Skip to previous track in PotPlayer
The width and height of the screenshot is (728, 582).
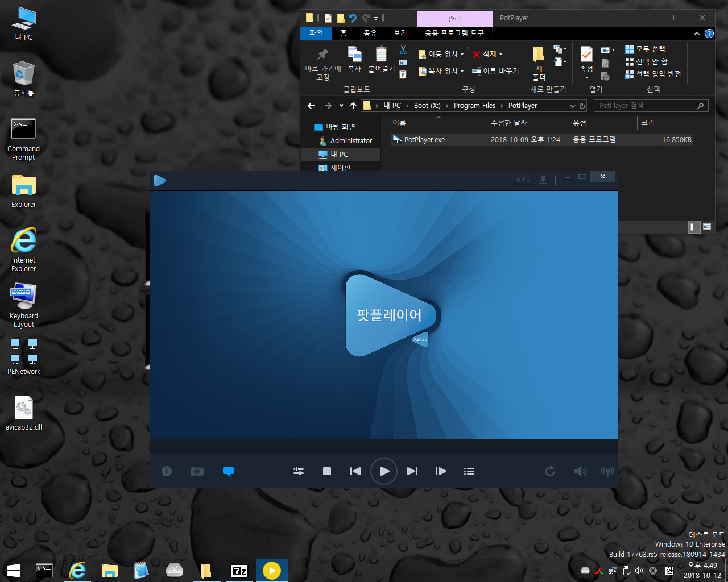pos(355,471)
